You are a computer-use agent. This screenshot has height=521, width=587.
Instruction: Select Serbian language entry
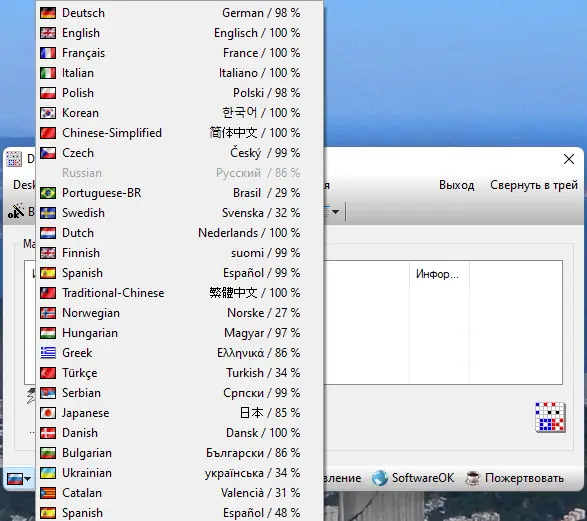pyautogui.click(x=179, y=393)
